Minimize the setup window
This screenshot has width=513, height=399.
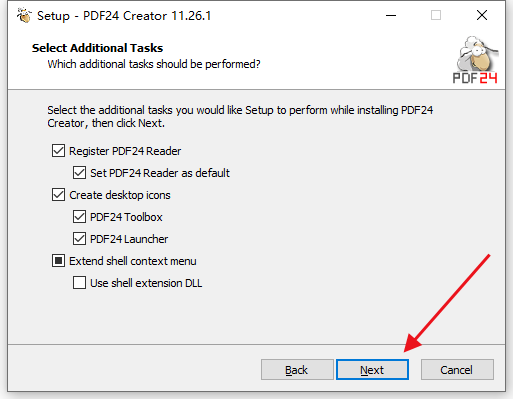pos(391,15)
